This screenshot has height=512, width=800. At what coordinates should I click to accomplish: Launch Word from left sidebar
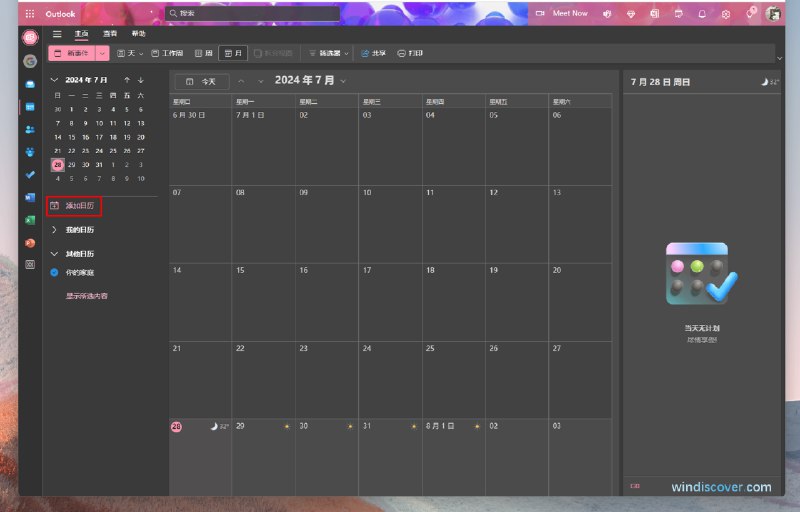point(30,197)
